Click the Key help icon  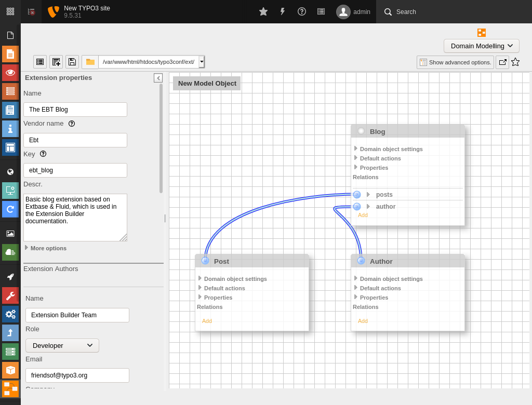(x=43, y=154)
